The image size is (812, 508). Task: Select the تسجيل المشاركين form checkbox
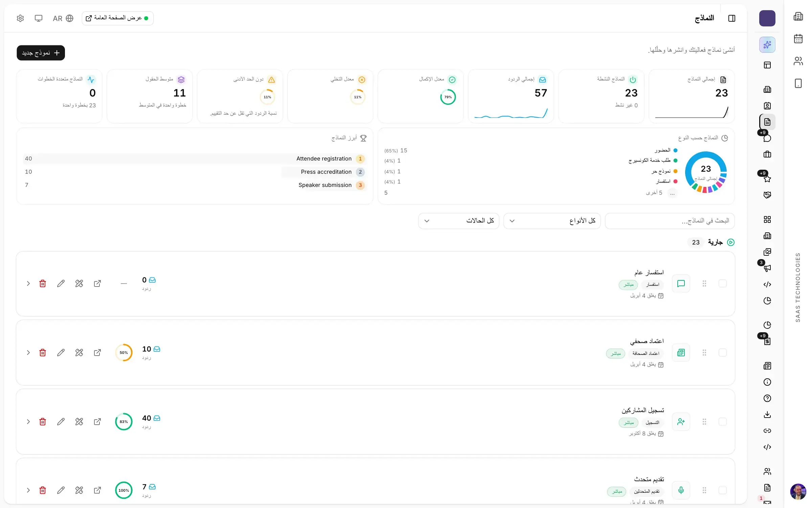coord(723,422)
